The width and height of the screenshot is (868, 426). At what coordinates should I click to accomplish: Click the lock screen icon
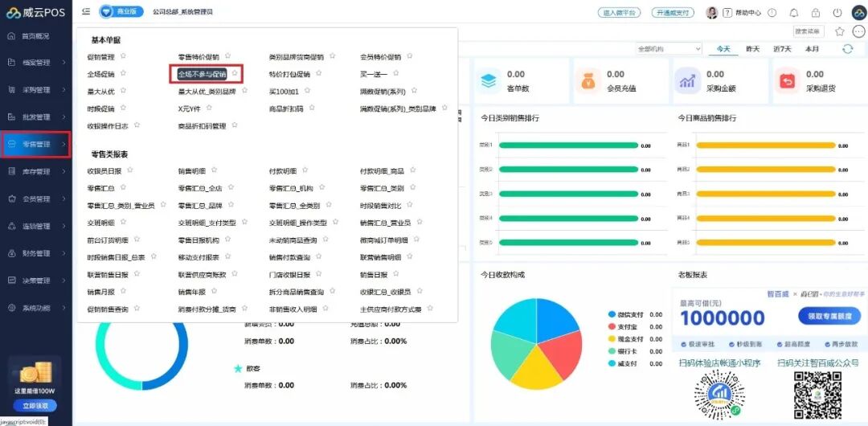(816, 12)
